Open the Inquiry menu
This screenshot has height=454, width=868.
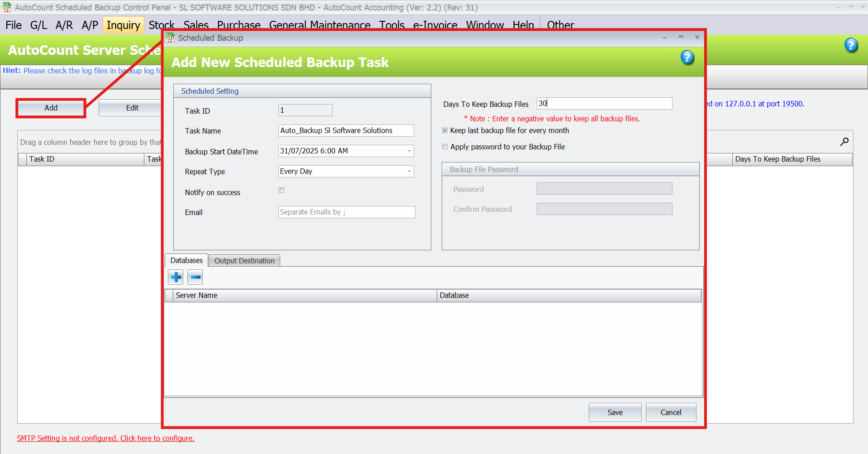[x=123, y=25]
